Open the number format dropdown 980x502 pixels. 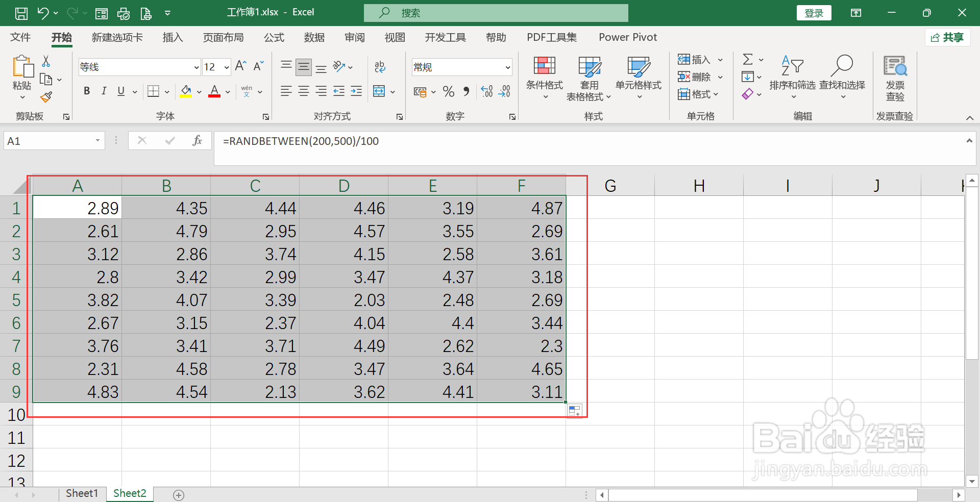tap(508, 67)
